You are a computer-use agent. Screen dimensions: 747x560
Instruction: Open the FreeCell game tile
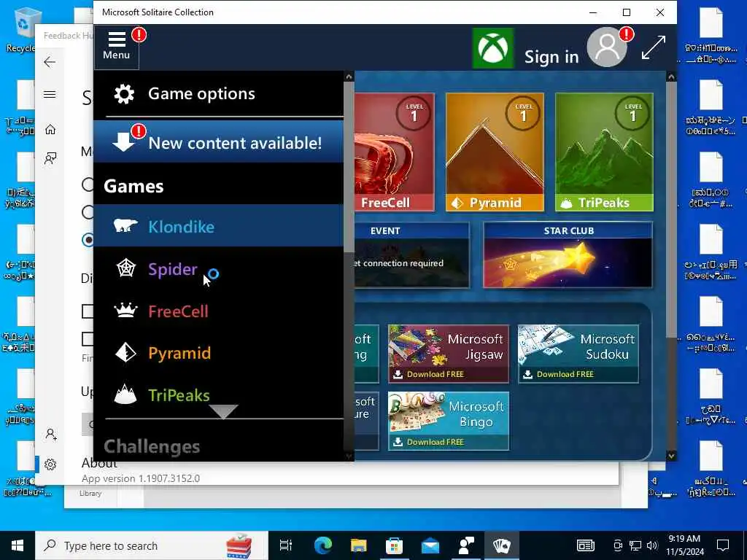point(395,152)
